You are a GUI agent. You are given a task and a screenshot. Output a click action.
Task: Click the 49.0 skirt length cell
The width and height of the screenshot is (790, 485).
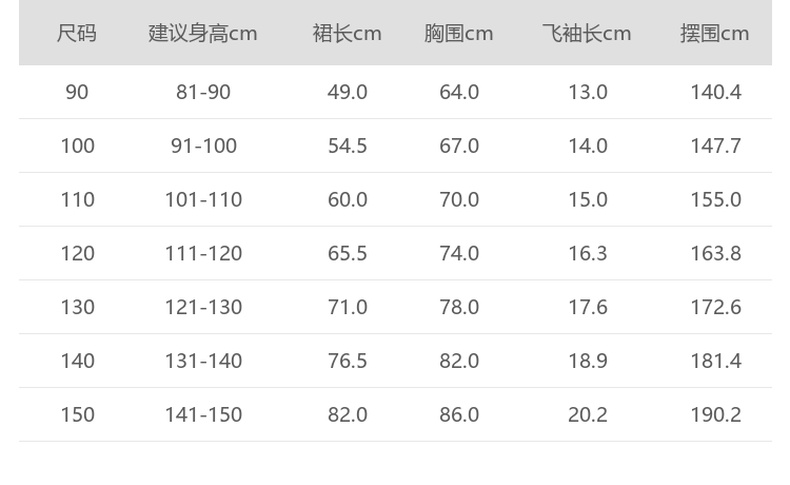click(x=347, y=92)
